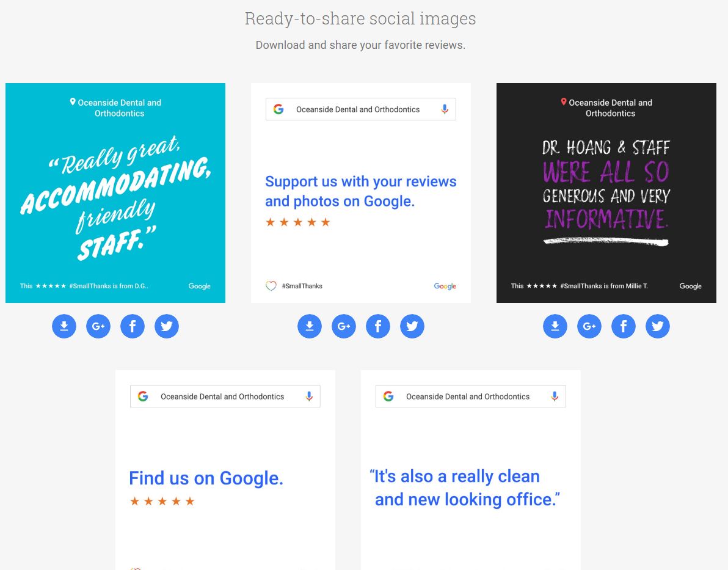
Task: Tweet the 'Dr. Hoang & Staff' image
Action: click(x=658, y=326)
